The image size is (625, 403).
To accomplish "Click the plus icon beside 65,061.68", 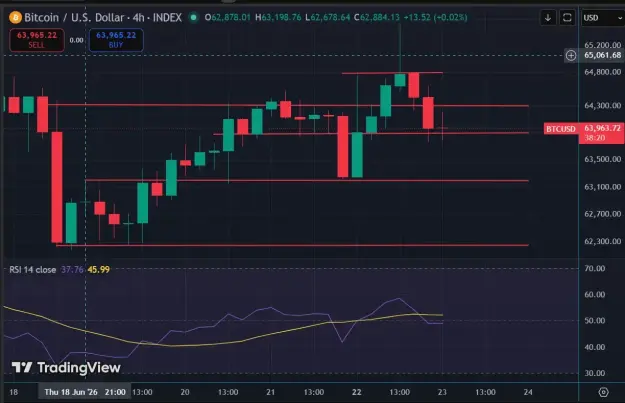I will [x=571, y=55].
